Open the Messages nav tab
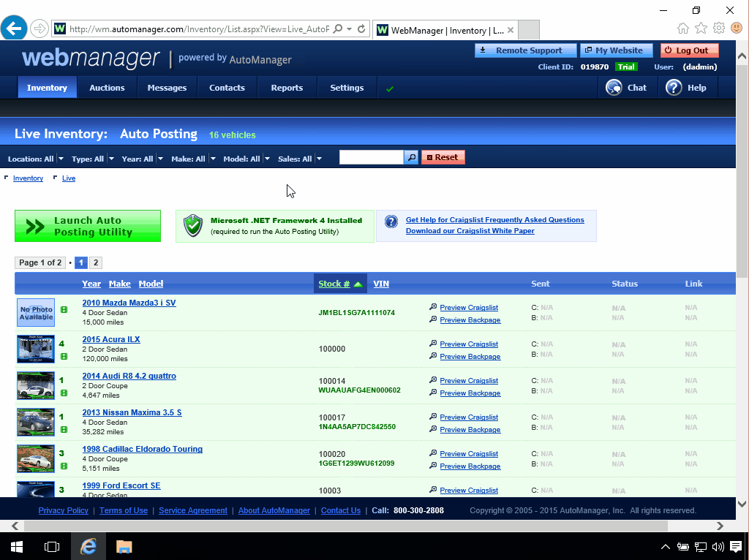The width and height of the screenshot is (749, 560). point(168,88)
